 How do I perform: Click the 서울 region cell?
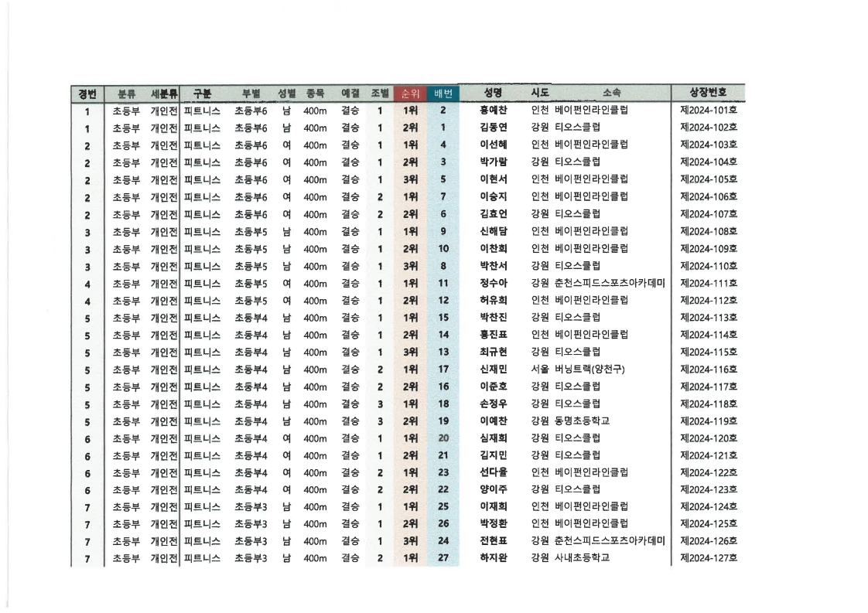[x=540, y=369]
